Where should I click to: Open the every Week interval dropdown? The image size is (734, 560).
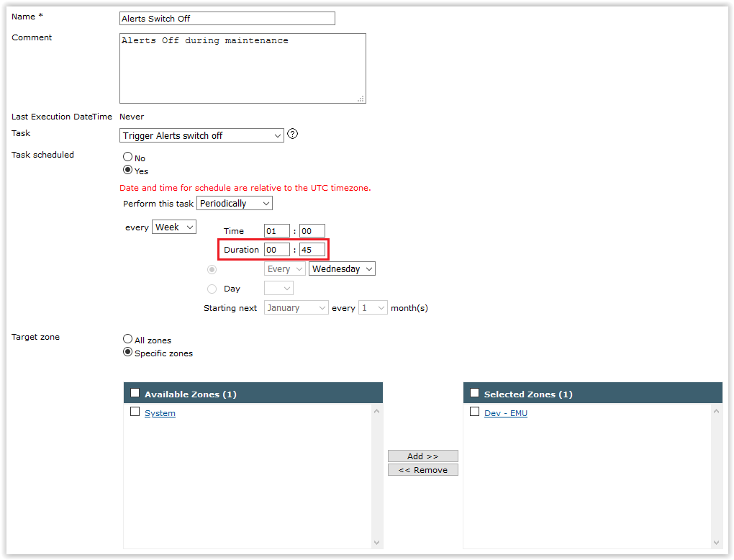point(174,227)
